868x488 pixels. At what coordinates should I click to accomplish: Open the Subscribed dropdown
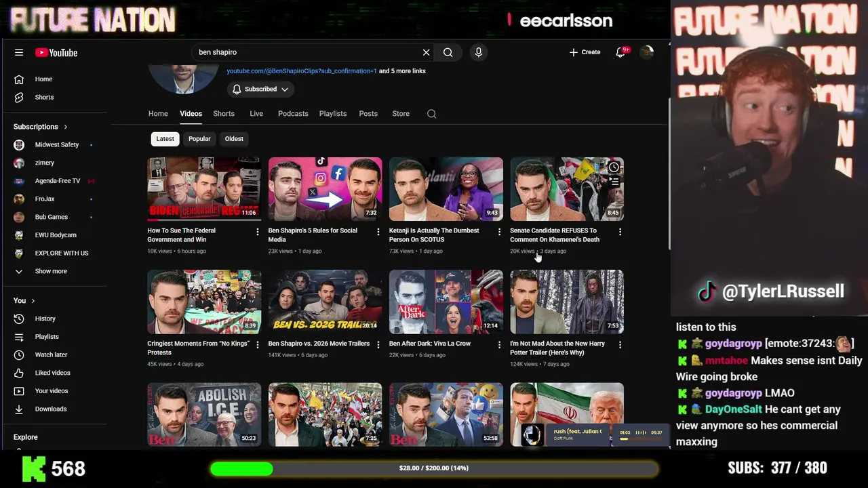[260, 89]
